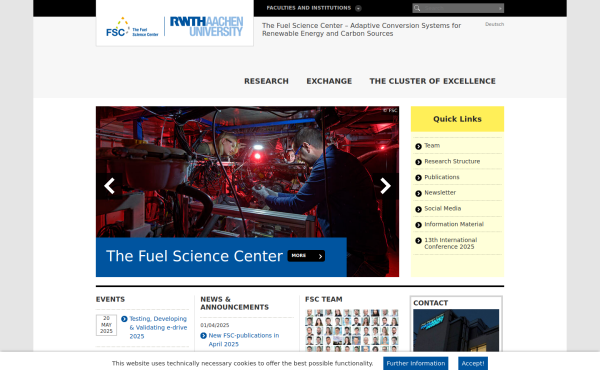Image resolution: width=600 pixels, height=375 pixels.
Task: Click the FSC Fuel Science Center logo
Action: pos(132,27)
